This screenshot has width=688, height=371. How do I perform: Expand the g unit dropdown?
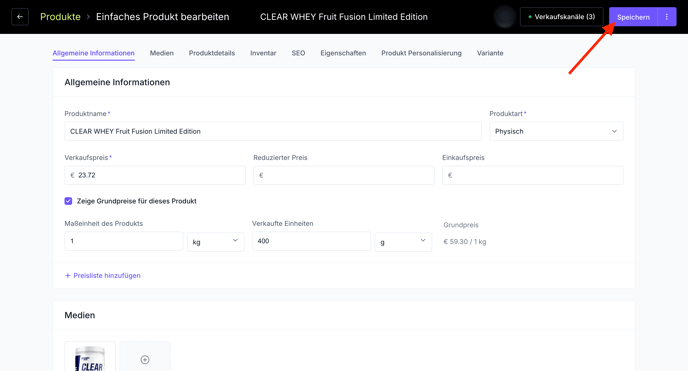coord(403,242)
